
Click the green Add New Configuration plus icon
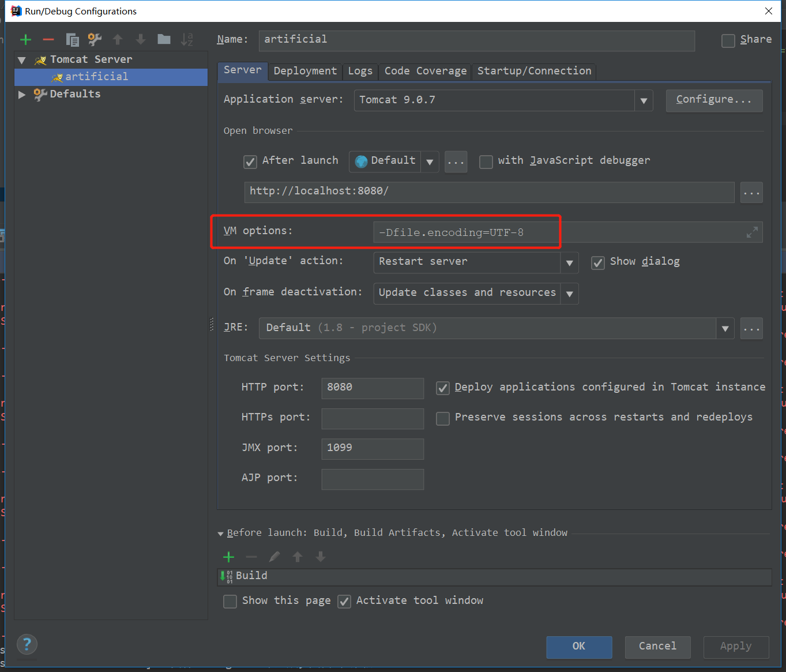click(x=25, y=39)
